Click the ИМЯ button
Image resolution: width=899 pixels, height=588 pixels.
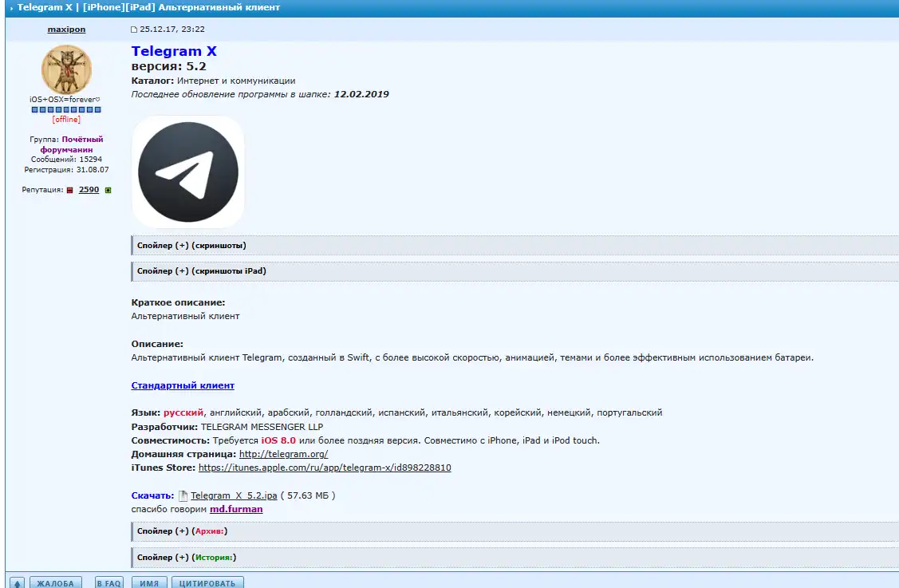149,583
